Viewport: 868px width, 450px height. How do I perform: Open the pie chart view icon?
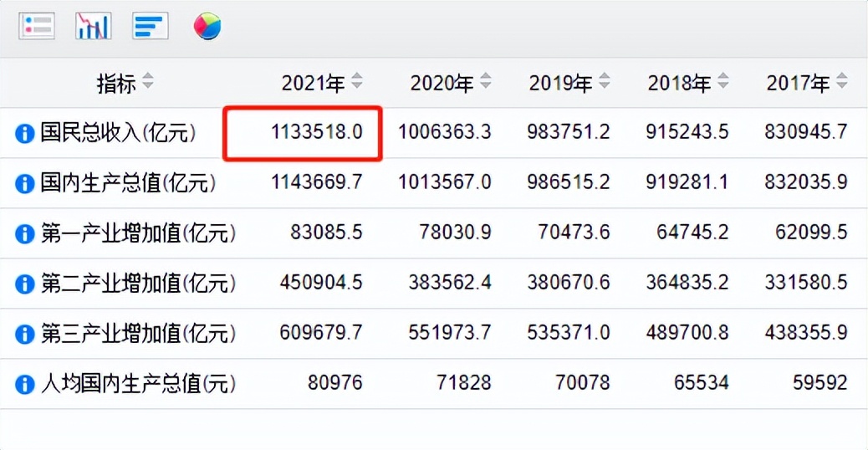pos(207,26)
